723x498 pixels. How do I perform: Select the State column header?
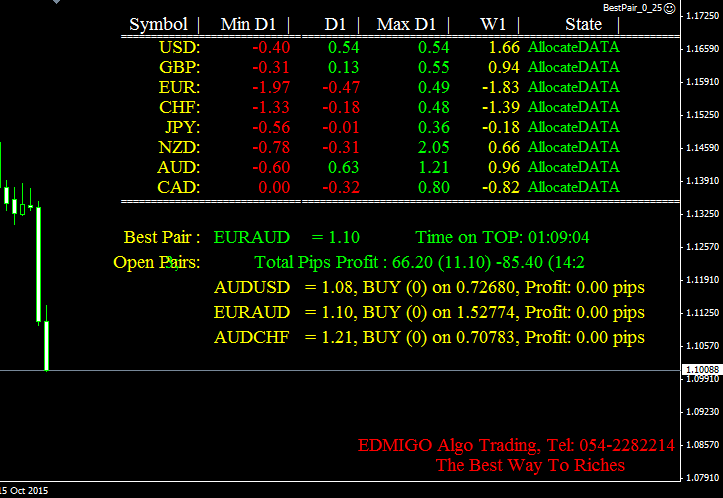(x=584, y=24)
